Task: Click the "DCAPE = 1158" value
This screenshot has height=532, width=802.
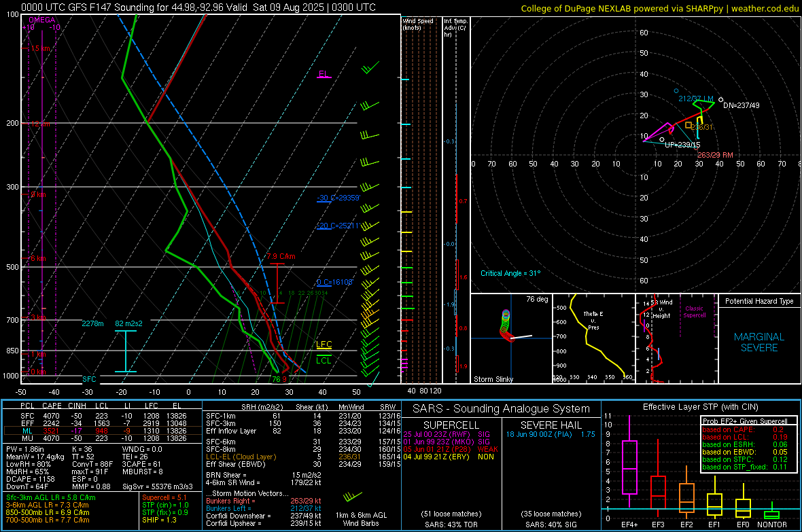Action: coord(30,479)
